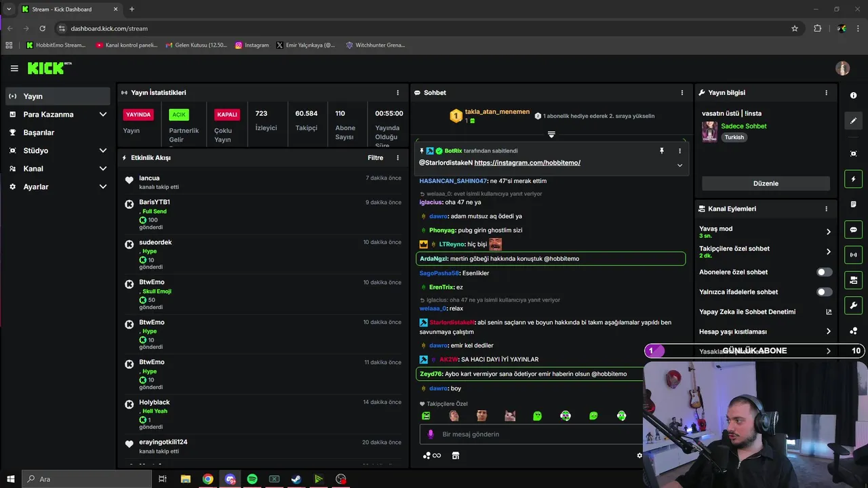Open new browser tab
This screenshot has height=488, width=868.
pyautogui.click(x=132, y=9)
